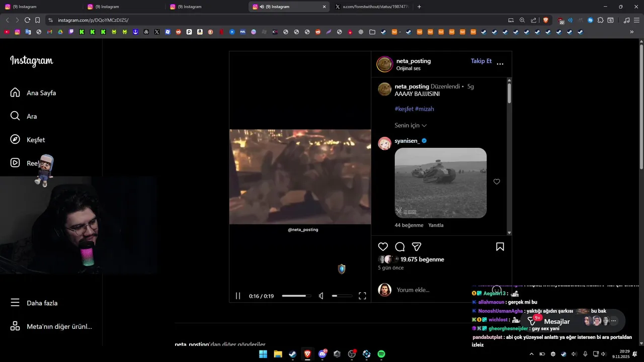Open Steam from the taskbar
The width and height of the screenshot is (644, 362).
click(x=292, y=354)
